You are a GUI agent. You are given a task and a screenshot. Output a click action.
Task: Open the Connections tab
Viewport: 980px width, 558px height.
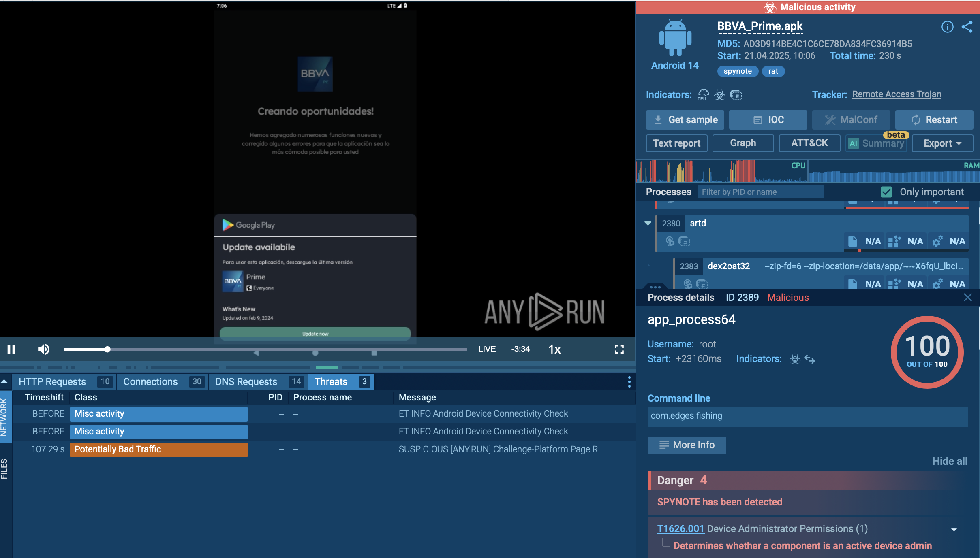[150, 381]
